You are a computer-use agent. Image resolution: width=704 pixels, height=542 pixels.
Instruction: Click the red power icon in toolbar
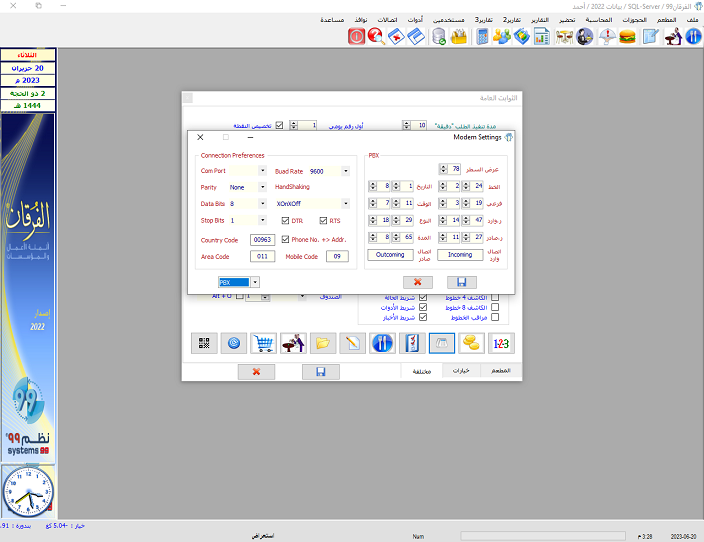point(356,37)
